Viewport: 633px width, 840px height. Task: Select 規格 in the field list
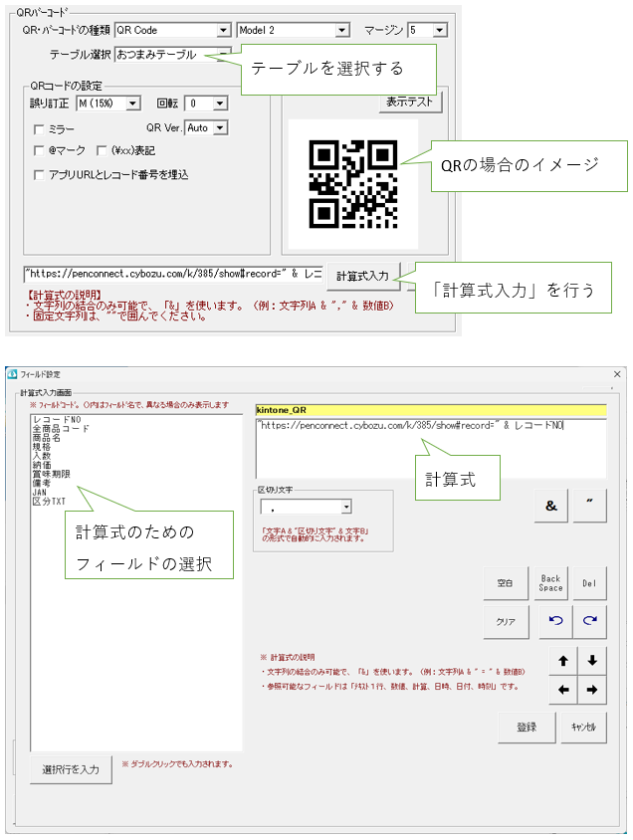pyautogui.click(x=42, y=447)
